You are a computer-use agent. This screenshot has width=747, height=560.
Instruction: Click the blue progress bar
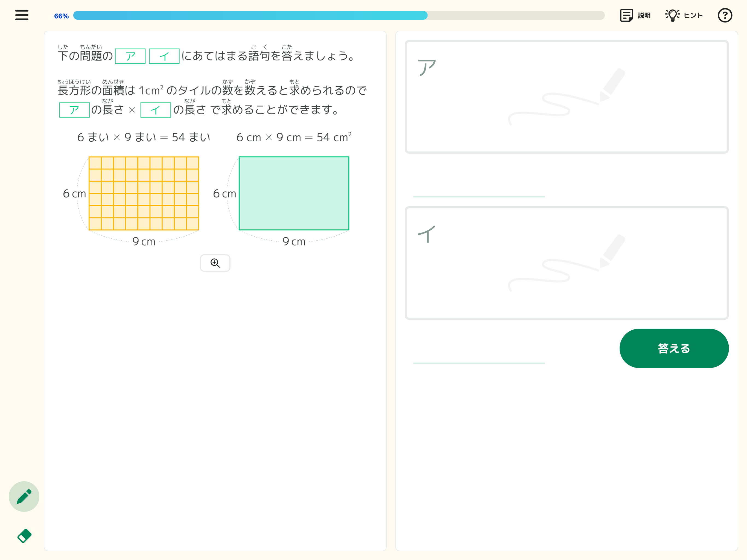(x=250, y=16)
